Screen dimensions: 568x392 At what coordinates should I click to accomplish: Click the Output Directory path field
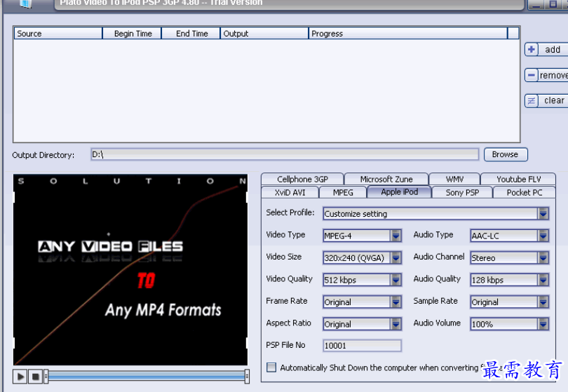click(285, 154)
